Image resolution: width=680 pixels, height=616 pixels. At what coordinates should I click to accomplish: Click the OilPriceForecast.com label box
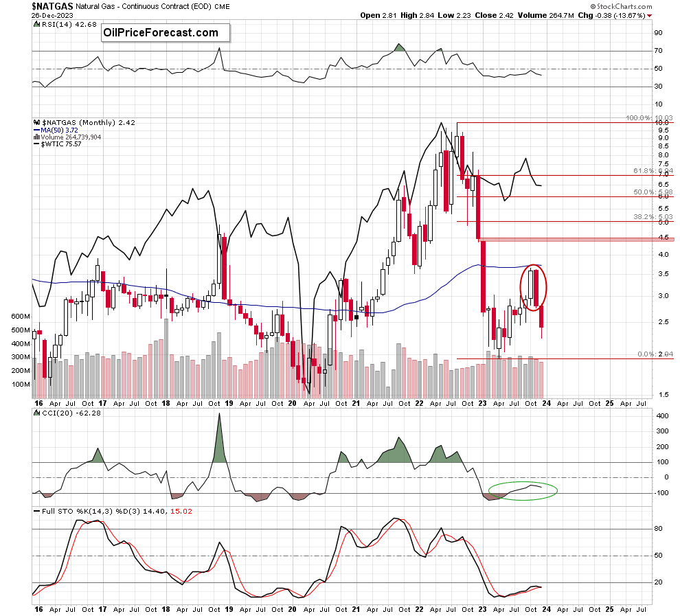[160, 32]
